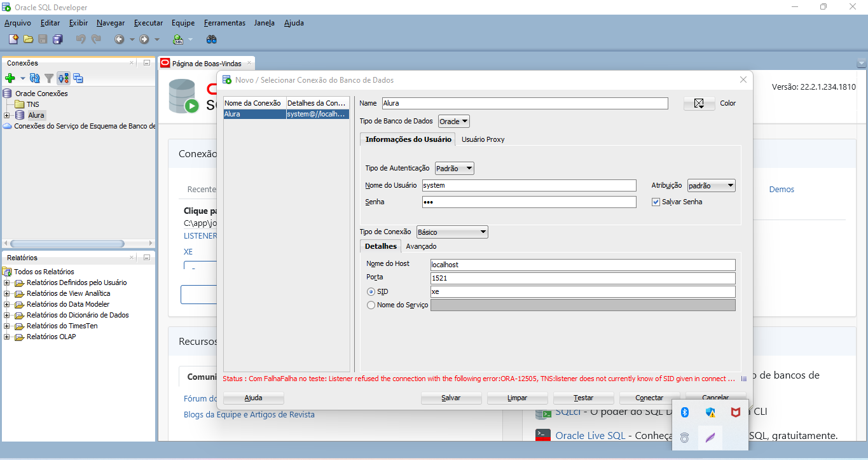Click the Back navigation arrow icon
Screen dimensions: 868x460
119,39
